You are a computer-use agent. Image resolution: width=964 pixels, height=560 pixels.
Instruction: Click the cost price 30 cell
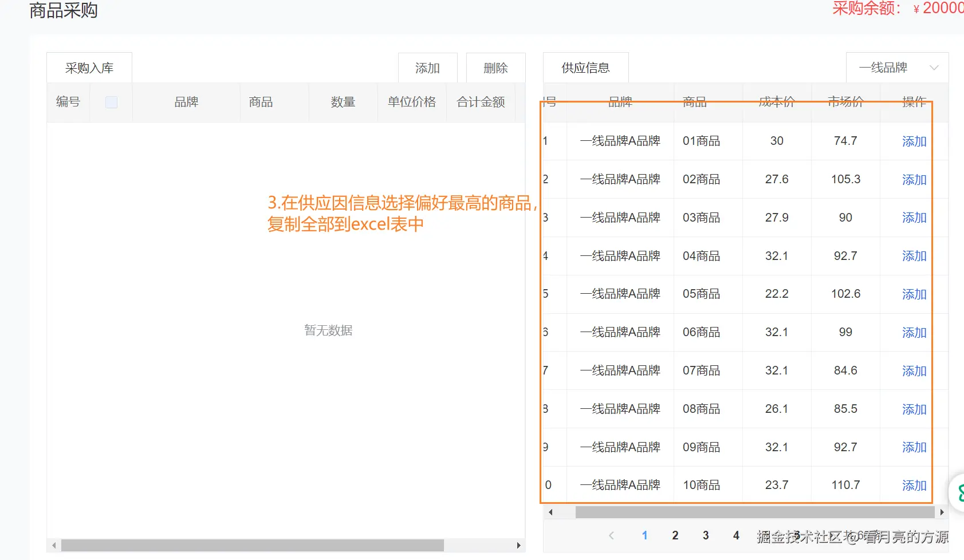coord(777,141)
